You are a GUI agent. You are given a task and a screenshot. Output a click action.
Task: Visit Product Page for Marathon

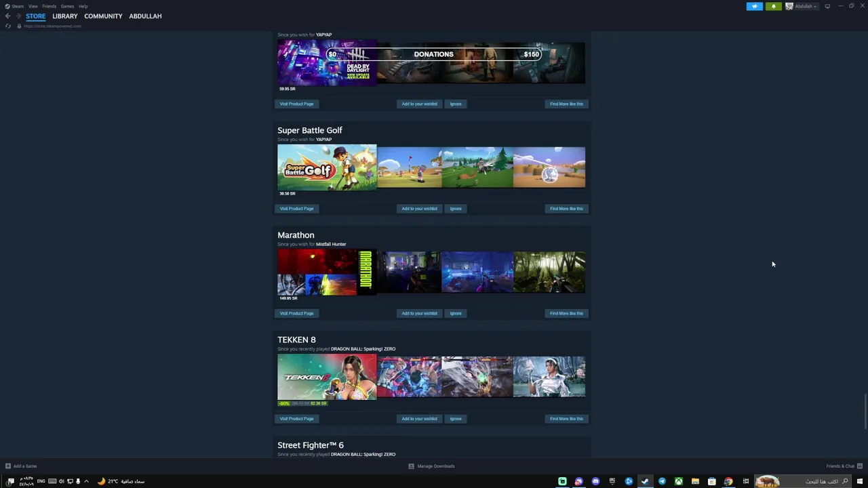tap(296, 313)
